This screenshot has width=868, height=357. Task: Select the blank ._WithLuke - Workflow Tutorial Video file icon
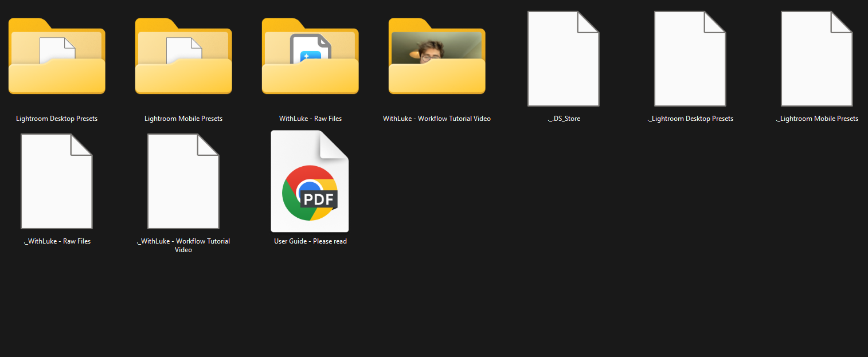[183, 181]
